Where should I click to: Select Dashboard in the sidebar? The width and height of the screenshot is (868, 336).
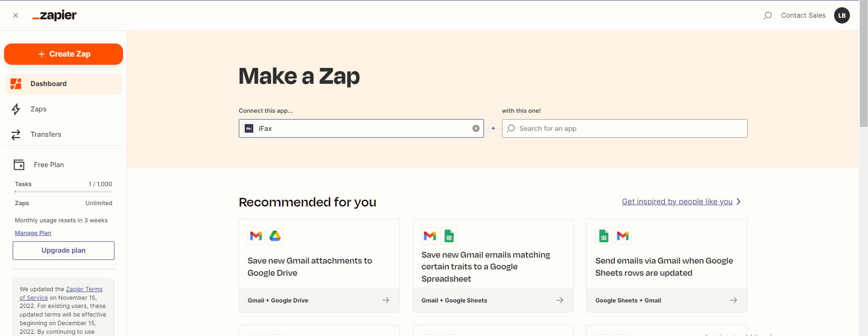pyautogui.click(x=63, y=84)
